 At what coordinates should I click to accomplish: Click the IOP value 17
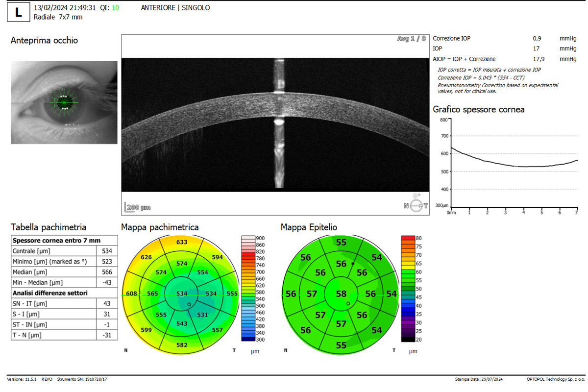click(537, 49)
